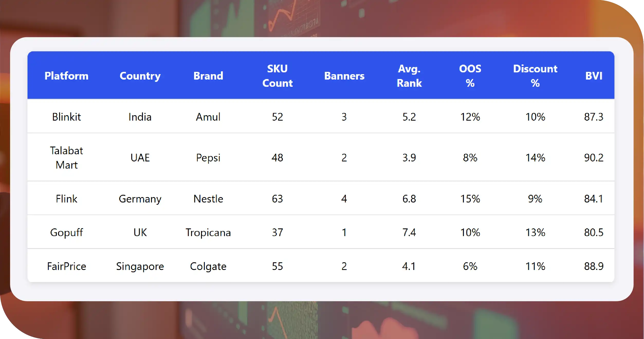
Task: Click the Talabat Mart platform cell
Action: coord(66,158)
